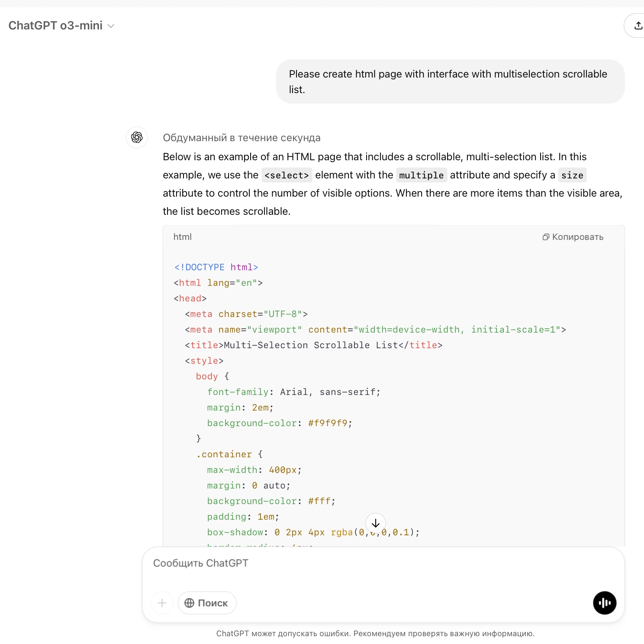Click the "<!DOCTYPE html>" line in the code
Image resolution: width=644 pixels, height=644 pixels.
216,267
